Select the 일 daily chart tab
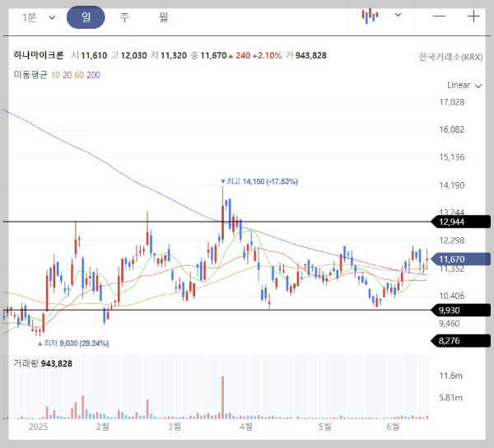 click(86, 17)
